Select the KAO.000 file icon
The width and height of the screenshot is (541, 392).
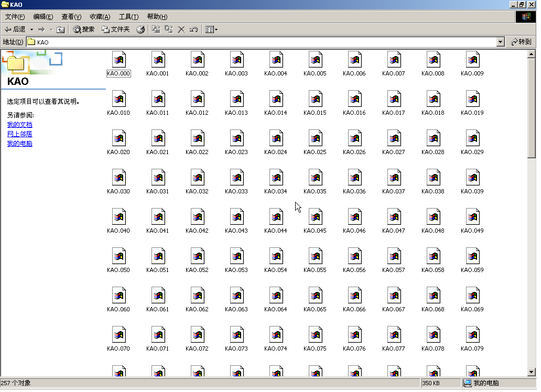click(x=118, y=60)
